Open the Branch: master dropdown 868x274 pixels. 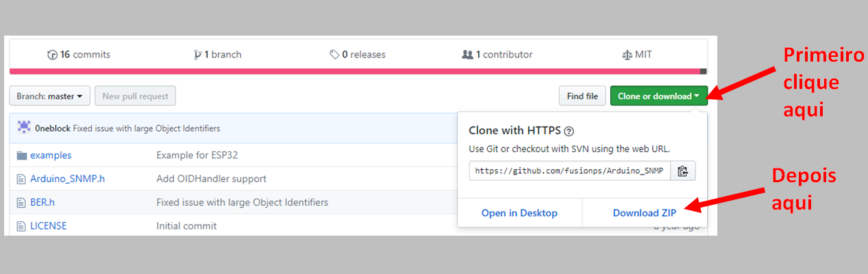[x=49, y=97]
